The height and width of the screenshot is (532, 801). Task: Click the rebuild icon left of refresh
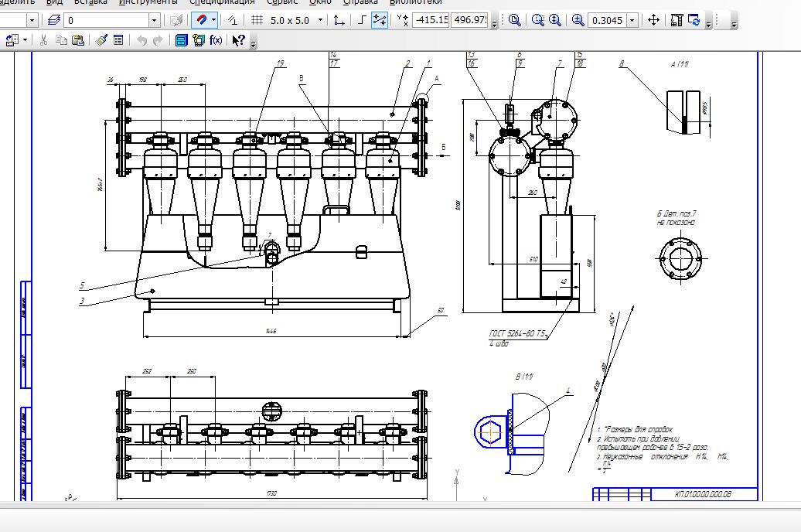[677, 20]
